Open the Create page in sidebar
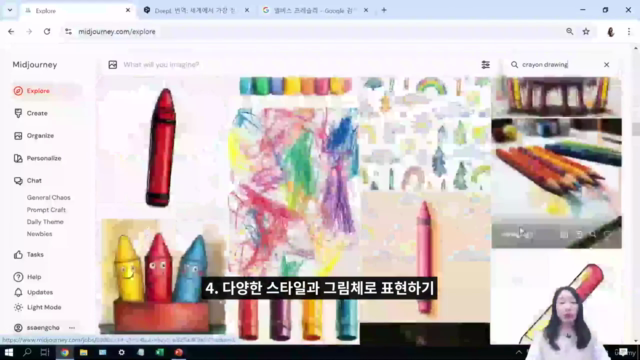The height and width of the screenshot is (360, 640). coord(31,113)
